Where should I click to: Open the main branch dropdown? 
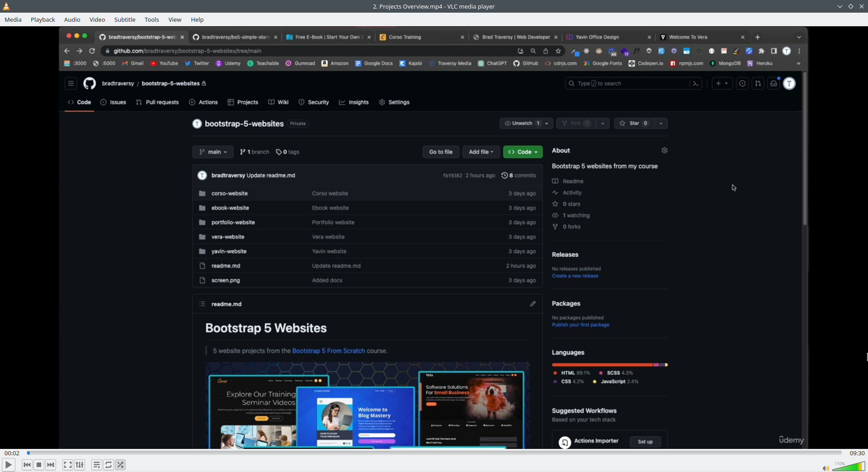click(213, 152)
